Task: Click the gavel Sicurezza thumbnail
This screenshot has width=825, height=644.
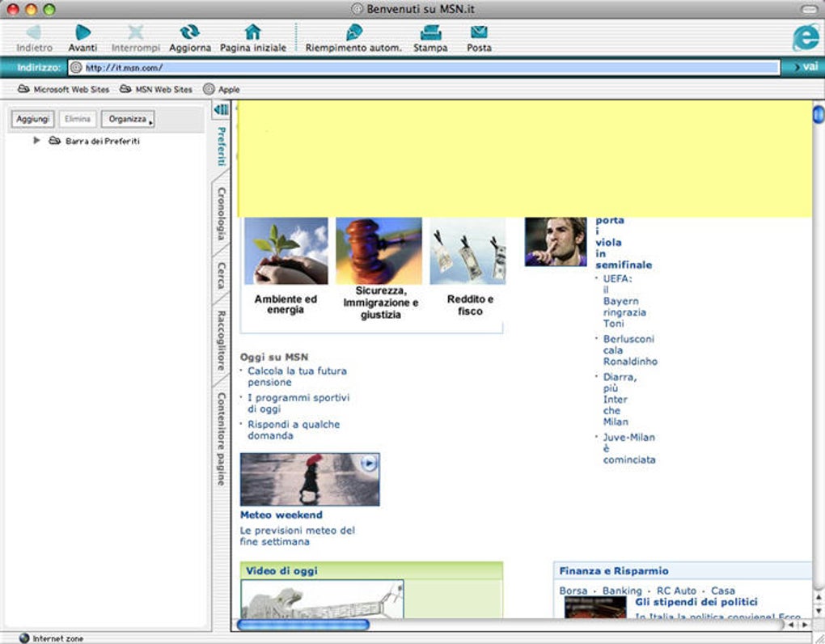Action: [x=379, y=251]
